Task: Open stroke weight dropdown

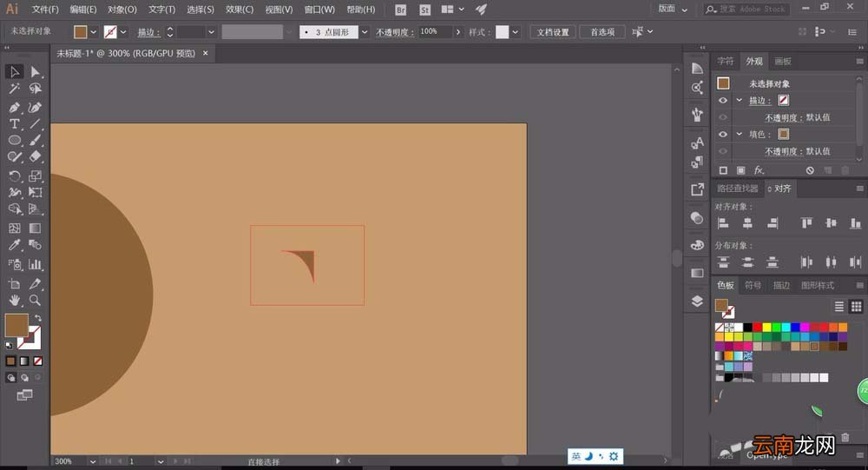Action: [211, 32]
